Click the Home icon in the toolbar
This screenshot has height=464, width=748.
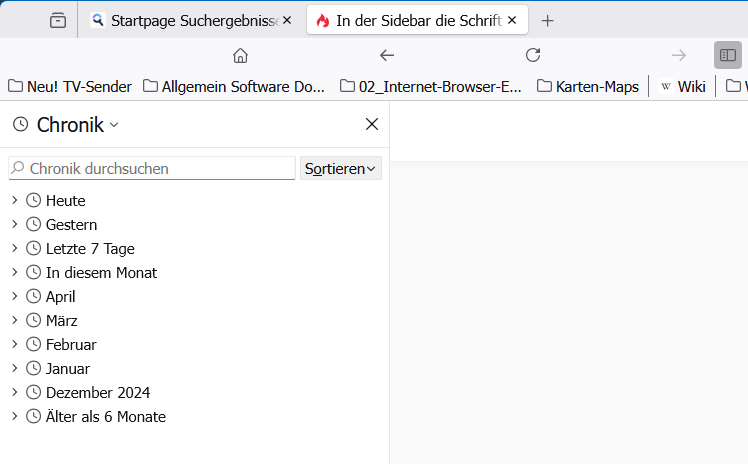pos(240,55)
